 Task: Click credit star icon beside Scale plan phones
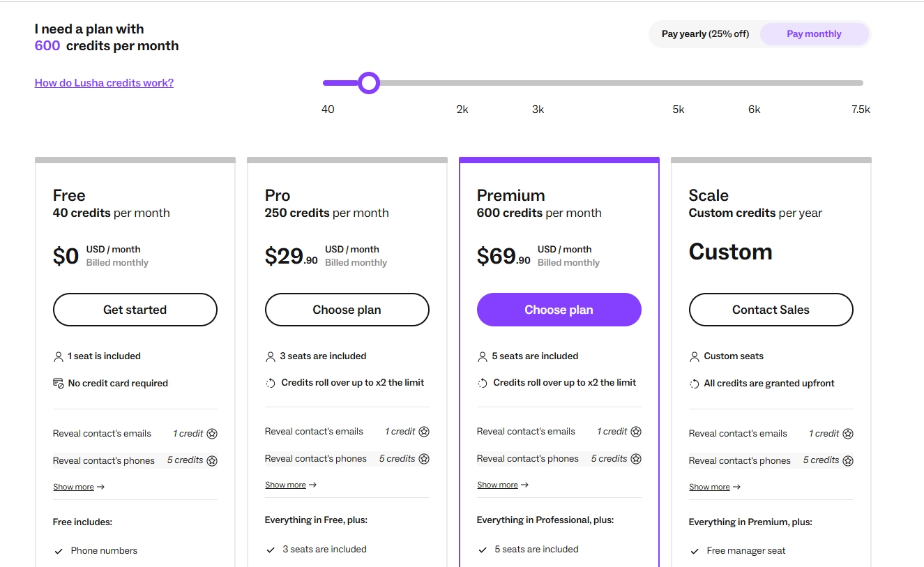point(848,460)
